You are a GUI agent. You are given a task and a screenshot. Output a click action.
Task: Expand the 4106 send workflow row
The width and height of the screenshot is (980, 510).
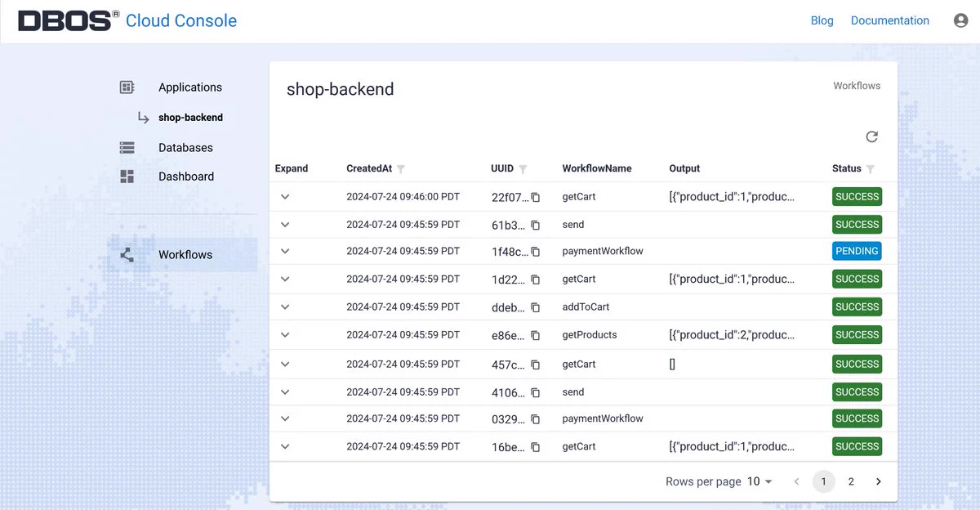(285, 391)
